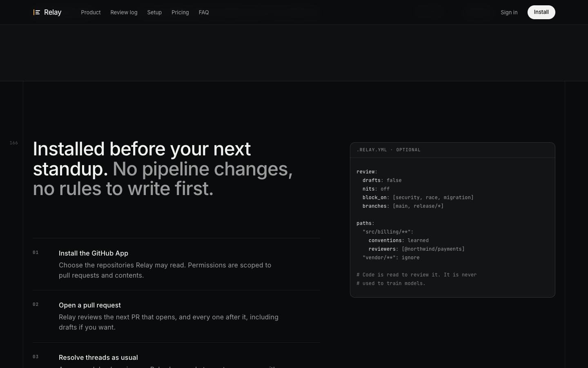
Task: Click the 'vendor/**: ignore' line
Action: 391,258
